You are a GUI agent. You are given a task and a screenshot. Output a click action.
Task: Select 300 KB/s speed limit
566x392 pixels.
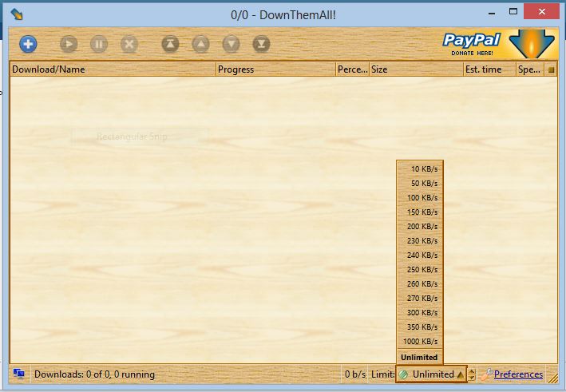tap(420, 313)
